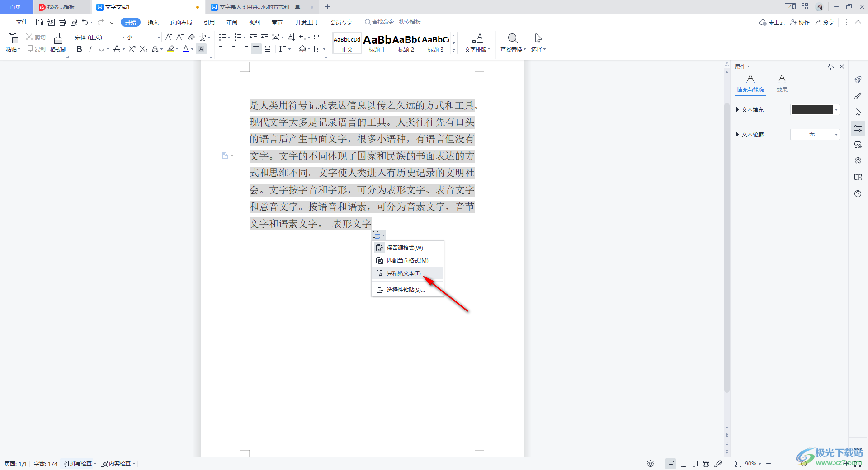Choose 匹配当前格式(M) paste option
Image resolution: width=868 pixels, height=470 pixels.
coord(407,260)
